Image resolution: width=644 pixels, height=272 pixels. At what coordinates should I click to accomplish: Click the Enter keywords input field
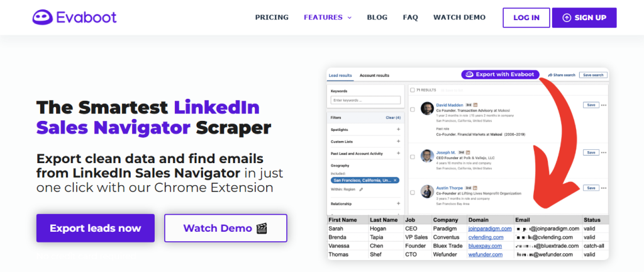pyautogui.click(x=365, y=100)
